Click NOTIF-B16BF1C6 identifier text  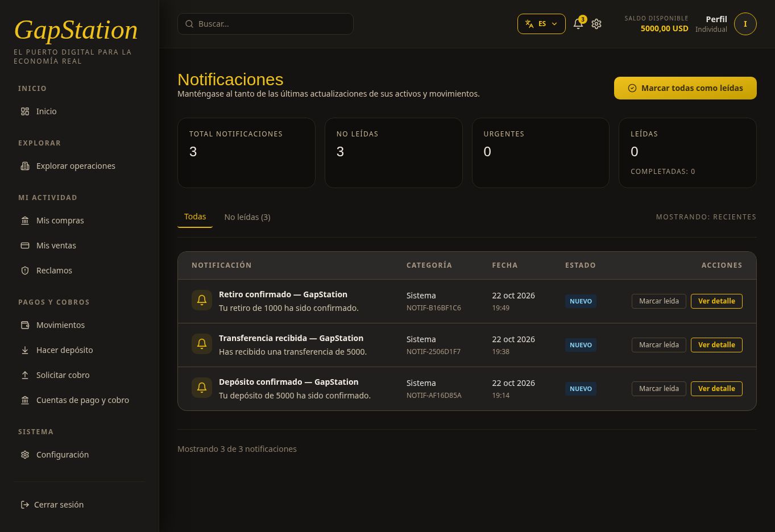point(434,308)
